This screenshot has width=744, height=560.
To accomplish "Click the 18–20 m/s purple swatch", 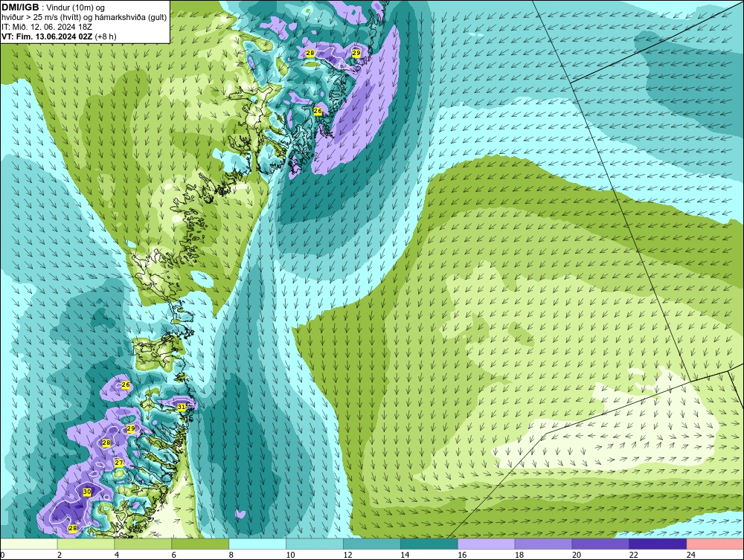I will (543, 544).
